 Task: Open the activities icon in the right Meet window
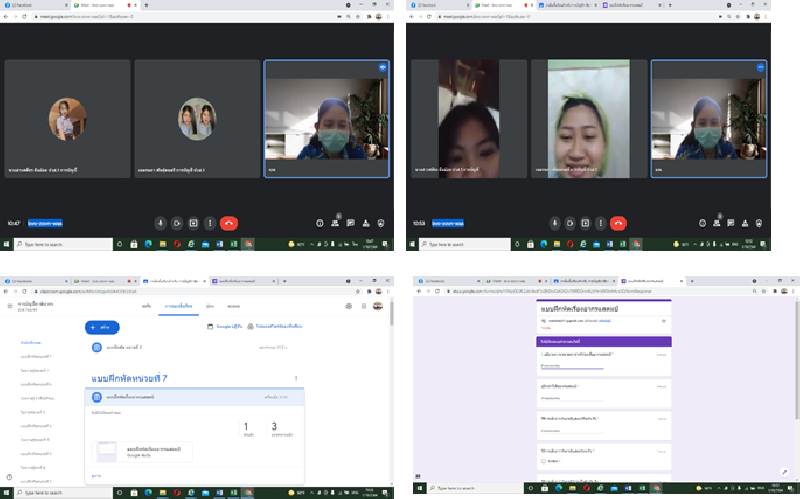pos(745,223)
